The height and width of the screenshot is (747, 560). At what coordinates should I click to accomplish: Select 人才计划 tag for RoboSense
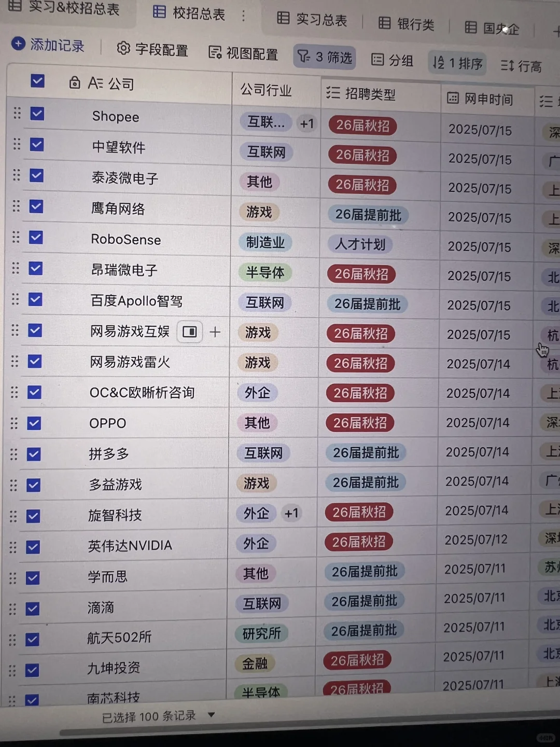point(360,244)
